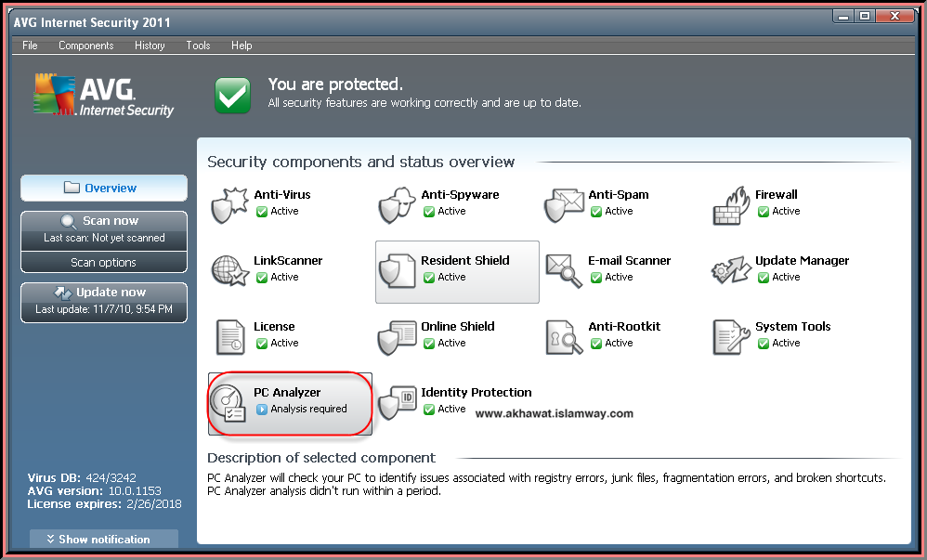This screenshot has height=560, width=927.
Task: Maximize the AVG Internet Security window
Action: tap(865, 17)
